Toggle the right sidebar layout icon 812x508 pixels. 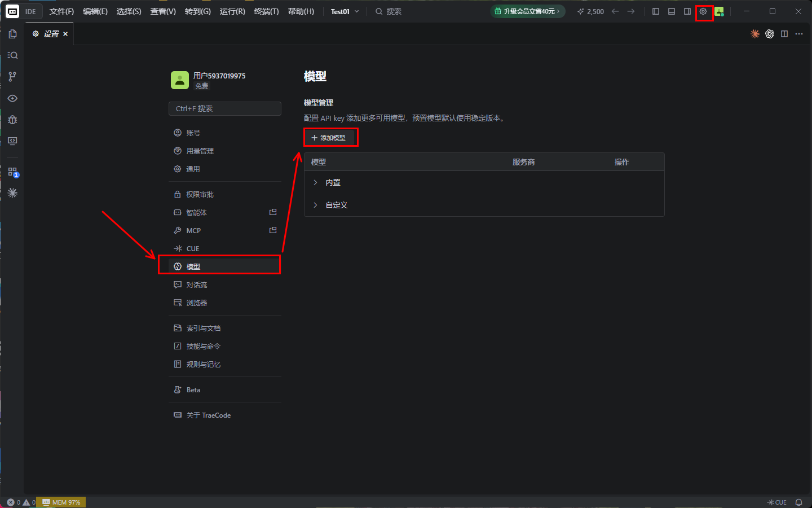687,11
